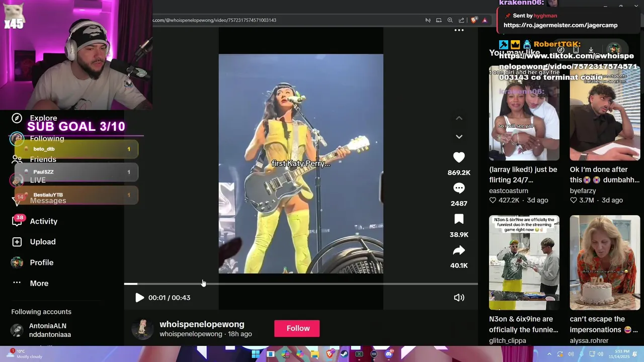Click the share page icon in address bar
The width and height of the screenshot is (644, 362).
pyautogui.click(x=461, y=20)
